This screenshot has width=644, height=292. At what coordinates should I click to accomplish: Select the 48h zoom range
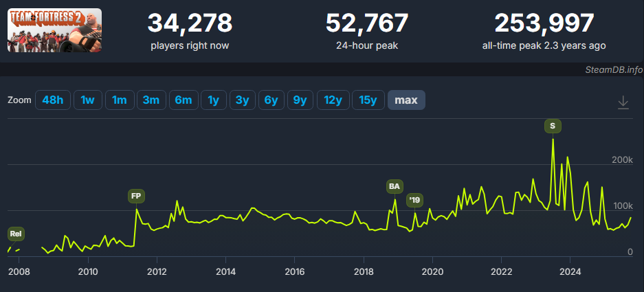(53, 100)
